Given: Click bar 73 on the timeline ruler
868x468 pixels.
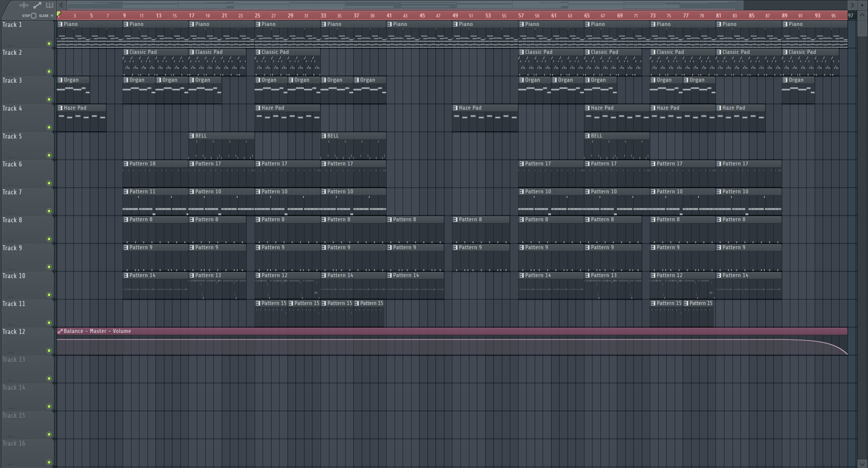Looking at the screenshot, I should pos(653,15).
